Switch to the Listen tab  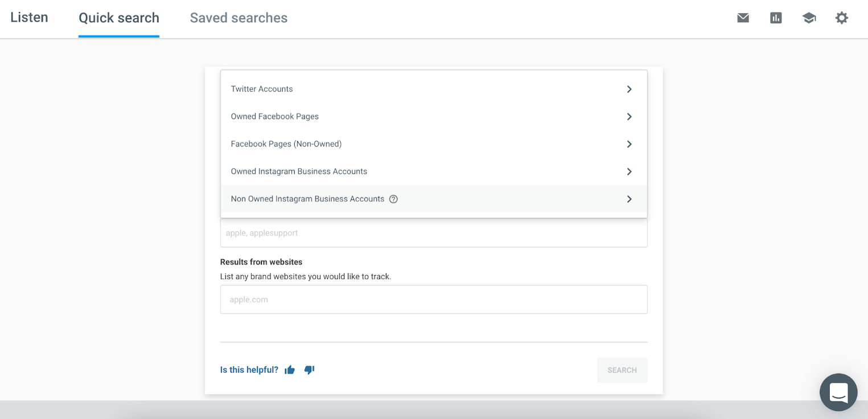point(29,18)
